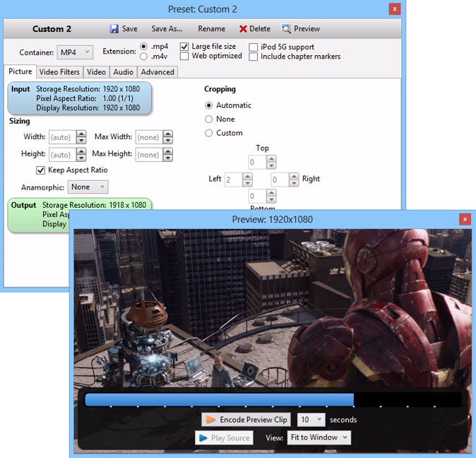Increase Max Height with its up arrow
Image resolution: width=476 pixels, height=458 pixels.
click(x=168, y=151)
